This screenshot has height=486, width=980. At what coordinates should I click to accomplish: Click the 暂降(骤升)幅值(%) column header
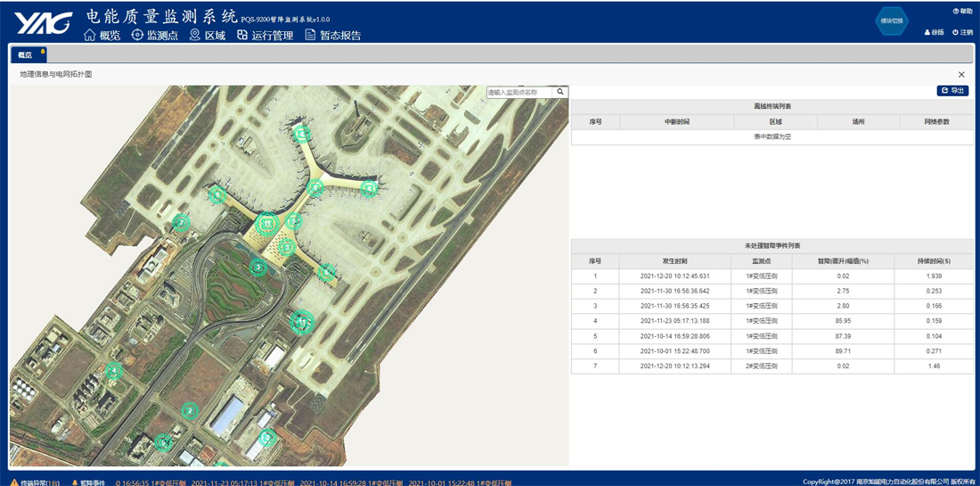(x=843, y=260)
